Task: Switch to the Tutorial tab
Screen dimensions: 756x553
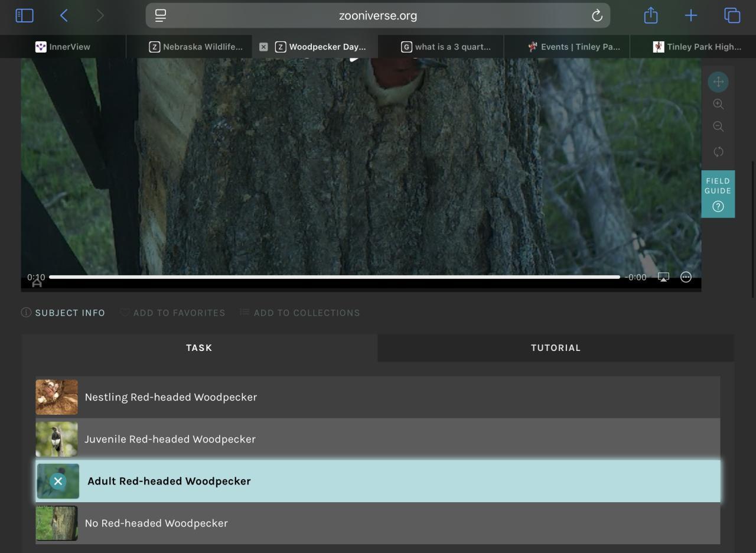Action: click(555, 347)
